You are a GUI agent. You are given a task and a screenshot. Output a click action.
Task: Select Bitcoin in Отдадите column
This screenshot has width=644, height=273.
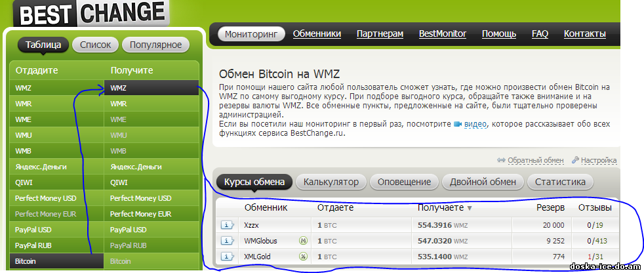pyautogui.click(x=56, y=261)
